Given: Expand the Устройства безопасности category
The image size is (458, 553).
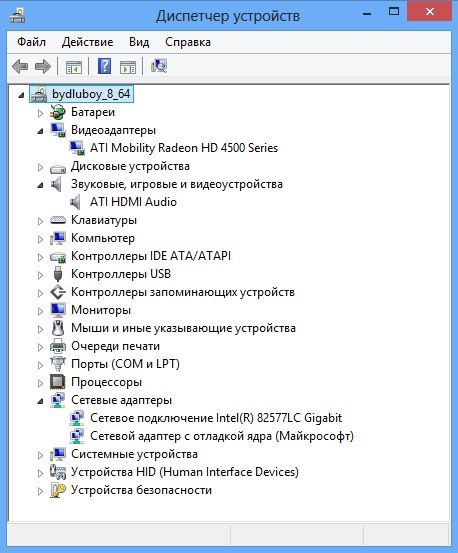Looking at the screenshot, I should pos(40,491).
